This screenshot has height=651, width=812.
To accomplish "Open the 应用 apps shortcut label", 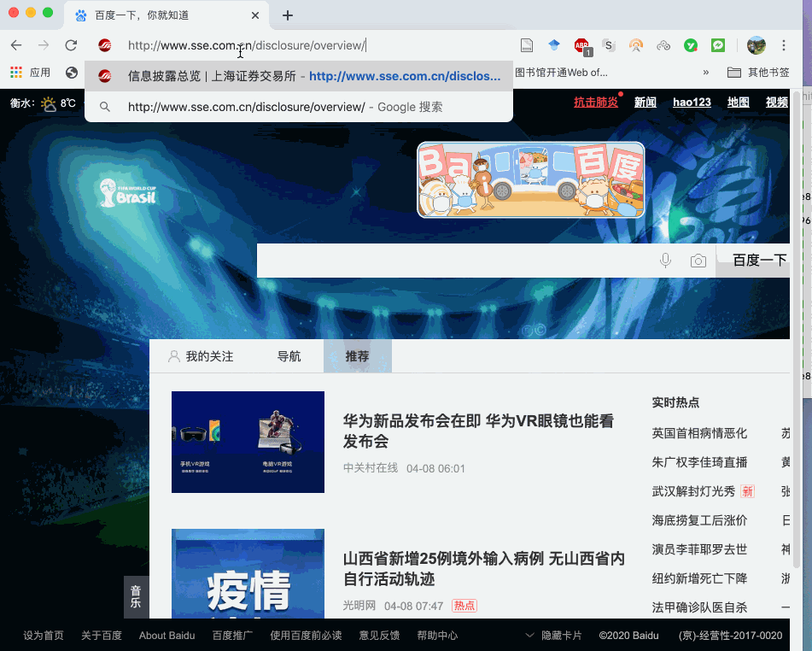I will click(40, 73).
